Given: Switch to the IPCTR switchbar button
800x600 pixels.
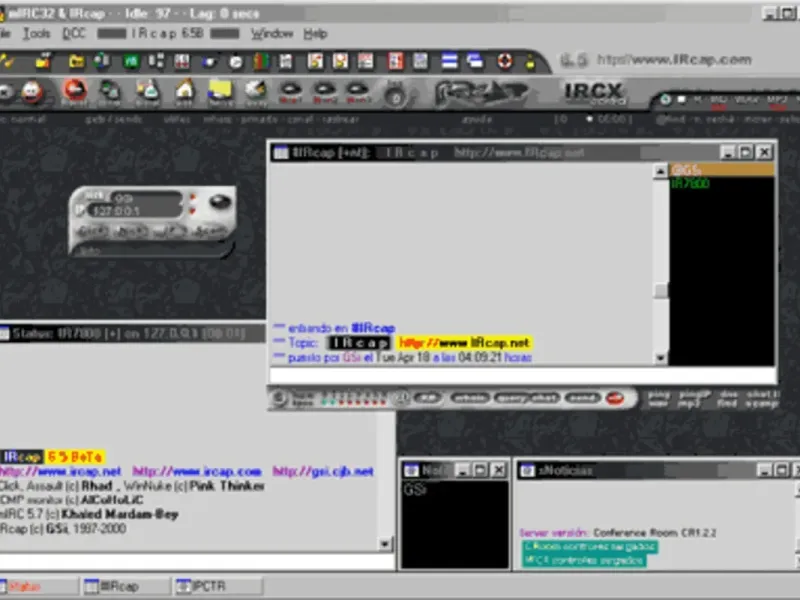Looking at the screenshot, I should (218, 586).
